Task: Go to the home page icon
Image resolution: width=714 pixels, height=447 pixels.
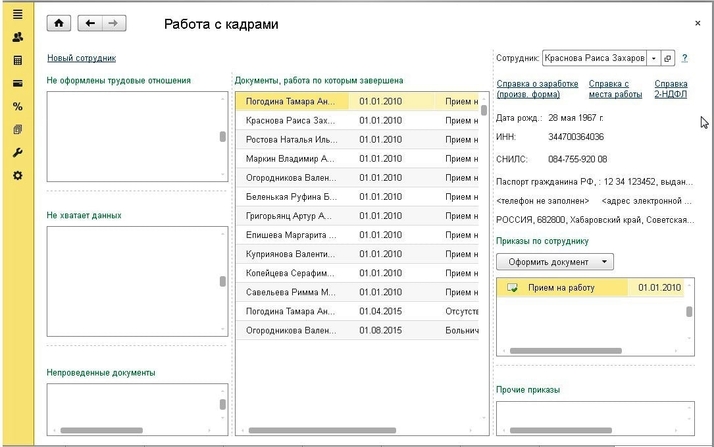Action: point(60,22)
